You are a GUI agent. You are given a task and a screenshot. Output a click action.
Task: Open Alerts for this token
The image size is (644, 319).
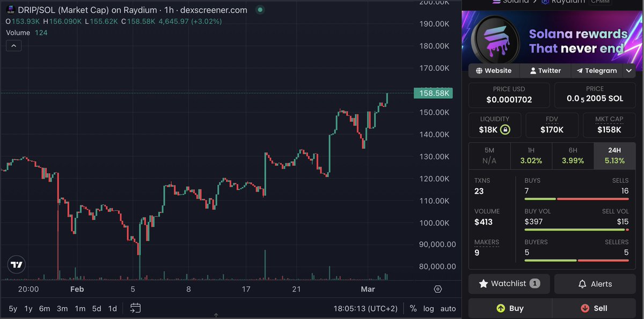pos(595,284)
